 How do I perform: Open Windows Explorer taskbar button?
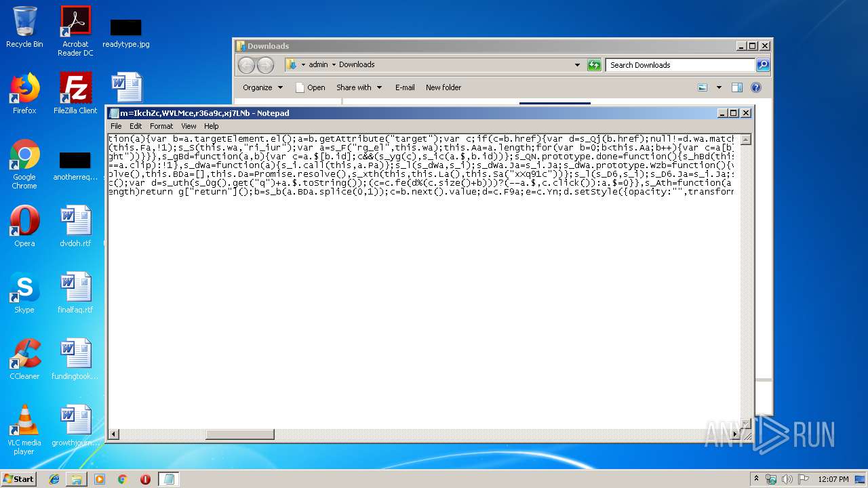(77, 479)
